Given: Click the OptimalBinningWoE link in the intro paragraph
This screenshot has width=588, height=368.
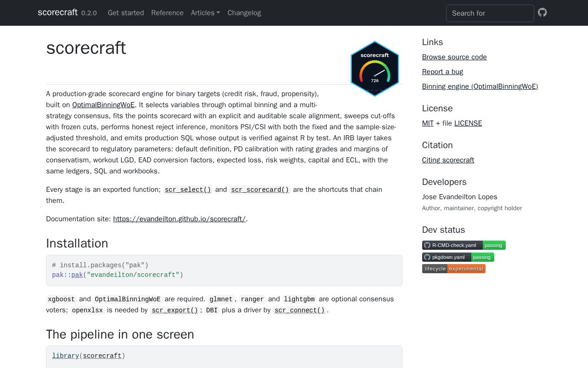Looking at the screenshot, I should [103, 105].
